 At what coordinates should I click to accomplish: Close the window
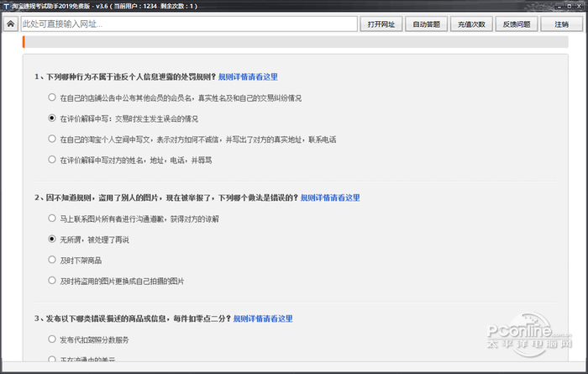point(579,6)
